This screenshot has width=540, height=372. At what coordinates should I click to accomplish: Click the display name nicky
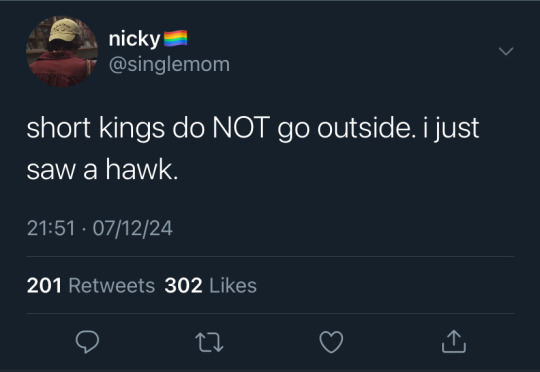[134, 39]
